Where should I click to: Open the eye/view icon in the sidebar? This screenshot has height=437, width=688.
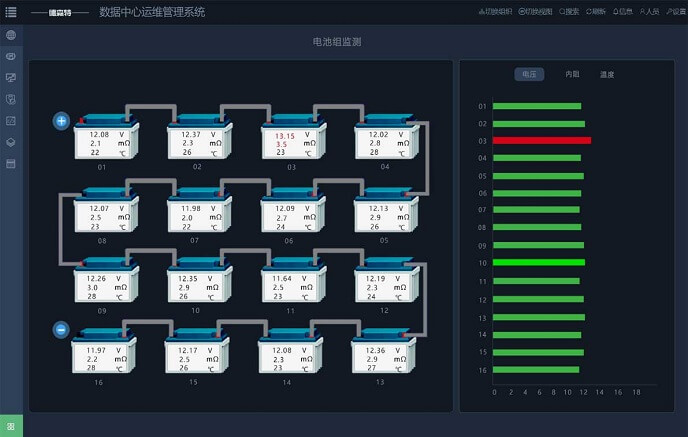click(x=11, y=56)
